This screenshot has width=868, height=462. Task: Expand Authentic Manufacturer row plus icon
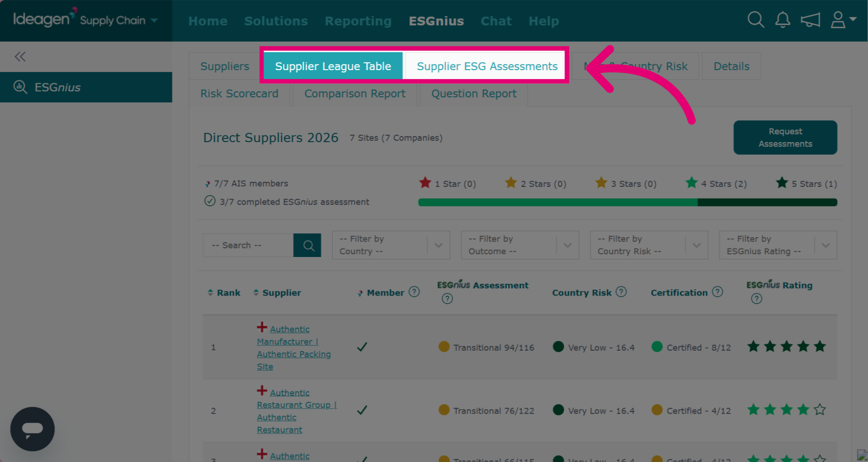pyautogui.click(x=262, y=327)
